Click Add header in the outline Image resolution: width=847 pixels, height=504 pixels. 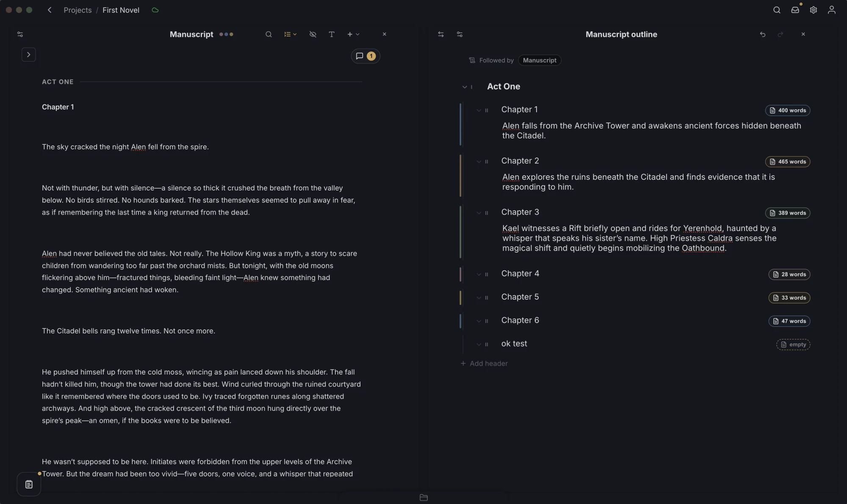(484, 364)
